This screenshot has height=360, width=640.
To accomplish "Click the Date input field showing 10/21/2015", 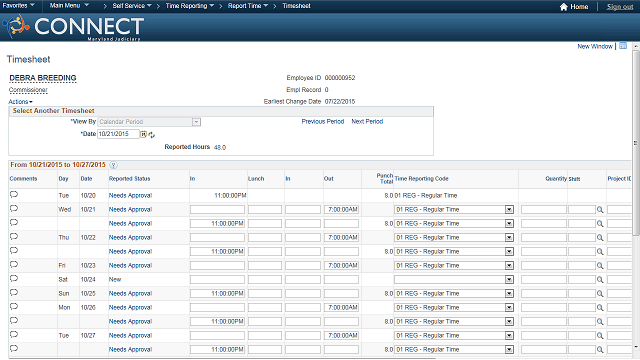I will tap(118, 134).
